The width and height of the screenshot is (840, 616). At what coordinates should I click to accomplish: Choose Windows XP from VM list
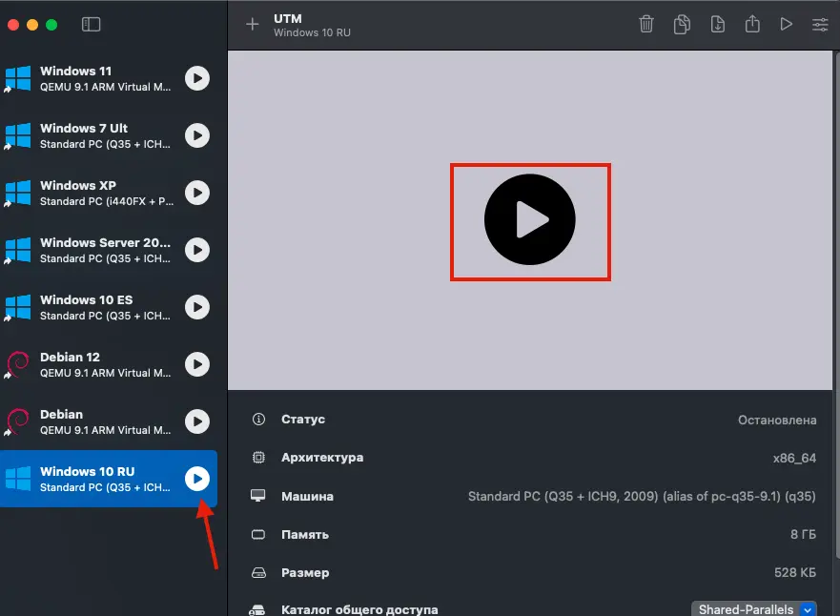click(x=108, y=193)
